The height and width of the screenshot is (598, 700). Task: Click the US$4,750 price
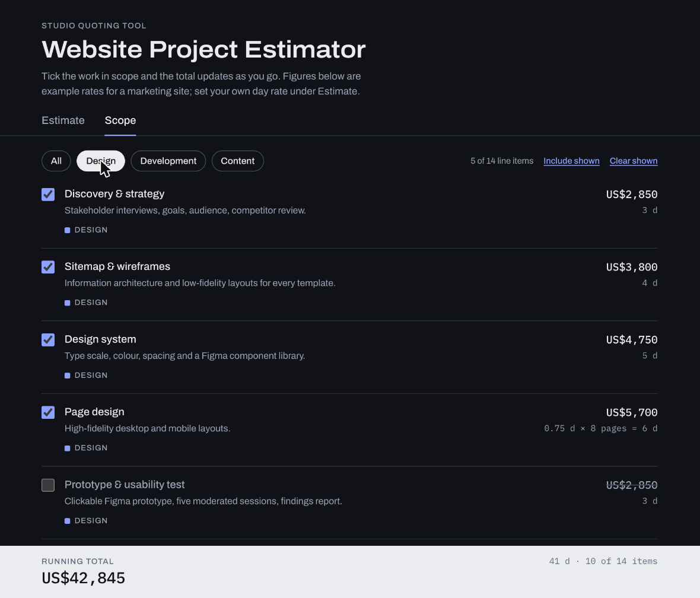(x=632, y=340)
